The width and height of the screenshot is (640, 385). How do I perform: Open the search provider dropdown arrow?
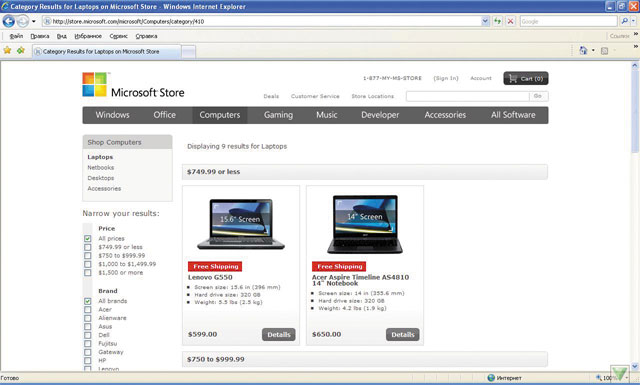(x=634, y=21)
